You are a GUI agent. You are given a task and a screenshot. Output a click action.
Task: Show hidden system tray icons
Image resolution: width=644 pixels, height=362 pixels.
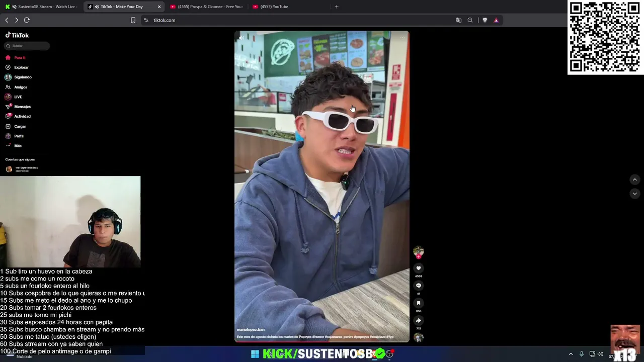tap(571, 354)
